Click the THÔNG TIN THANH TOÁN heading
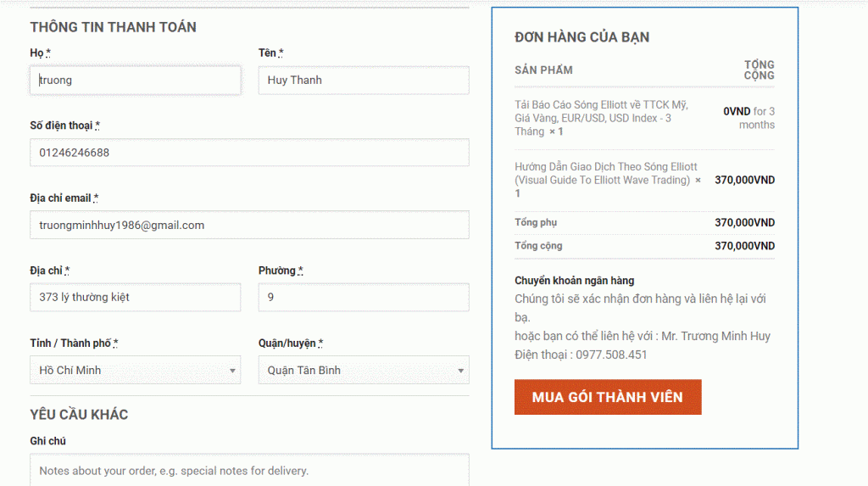This screenshot has height=486, width=868. click(x=113, y=27)
